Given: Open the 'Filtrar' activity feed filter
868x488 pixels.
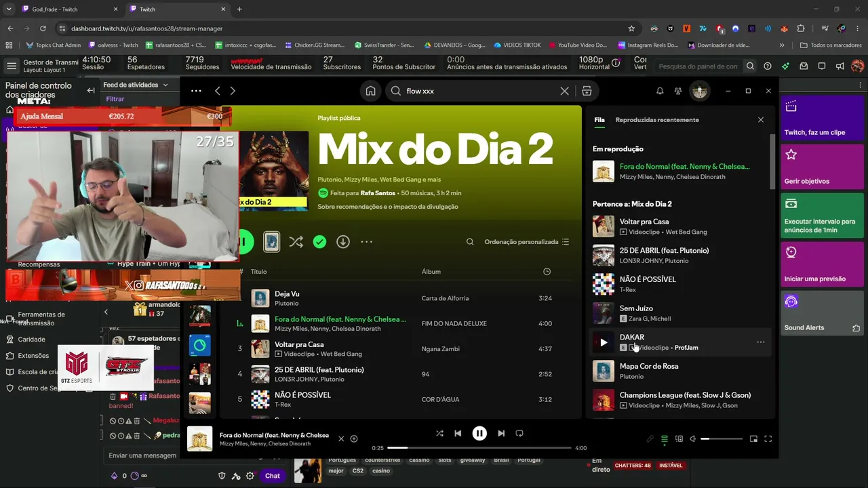Looking at the screenshot, I should point(115,99).
